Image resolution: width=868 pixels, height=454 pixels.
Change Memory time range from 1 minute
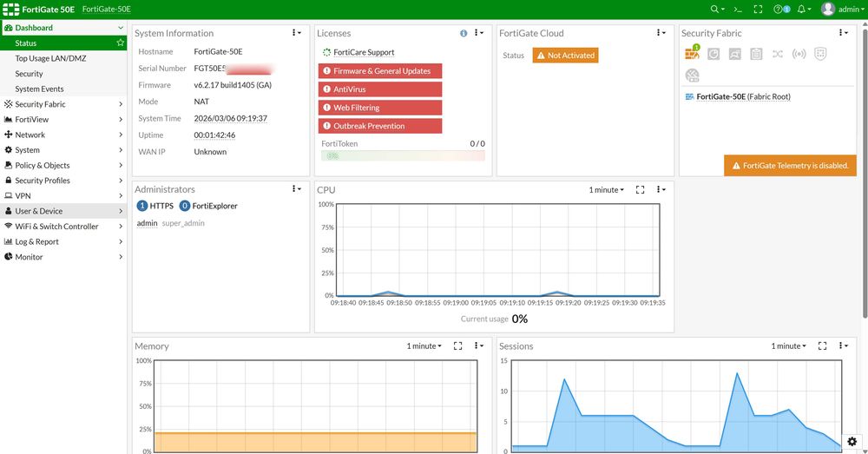click(x=424, y=345)
